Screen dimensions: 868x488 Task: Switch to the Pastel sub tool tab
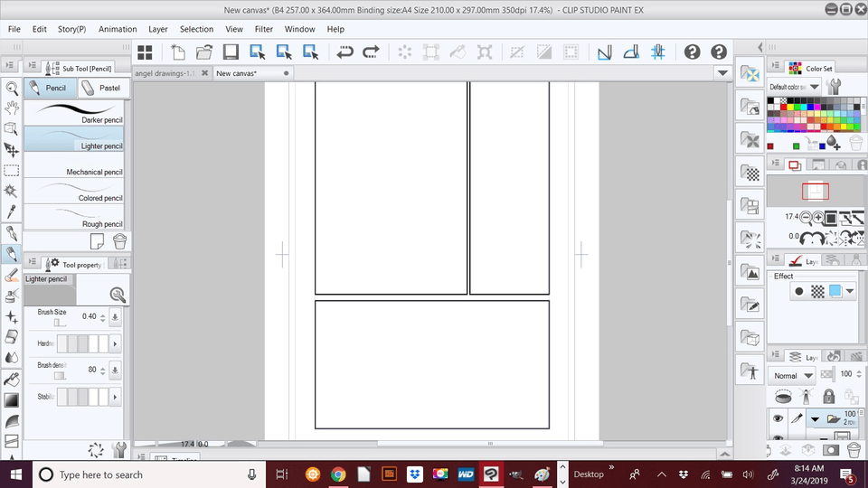tap(102, 88)
